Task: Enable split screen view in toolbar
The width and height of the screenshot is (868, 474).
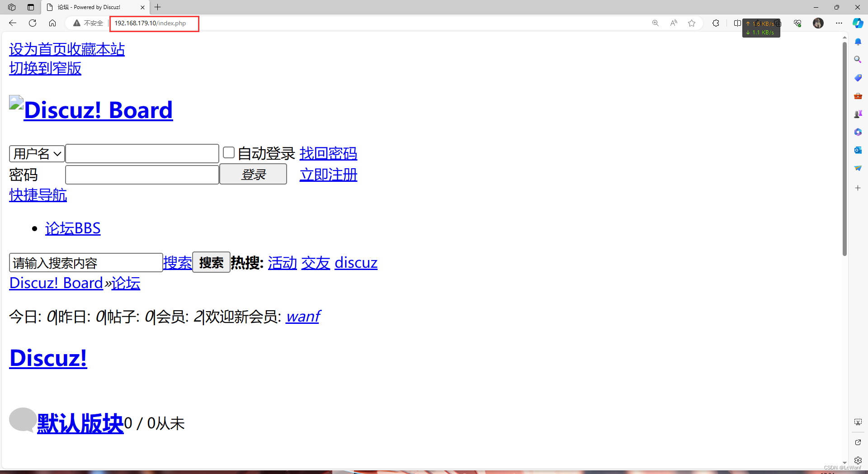Action: click(737, 23)
